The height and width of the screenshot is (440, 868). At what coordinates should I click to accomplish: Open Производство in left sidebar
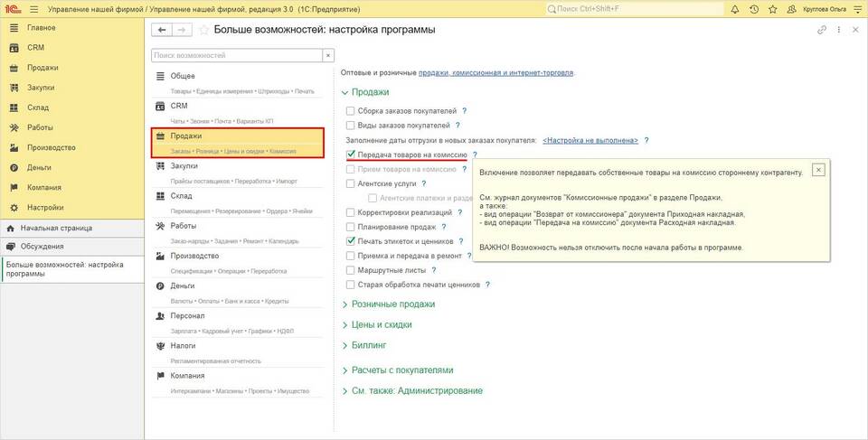(72, 147)
